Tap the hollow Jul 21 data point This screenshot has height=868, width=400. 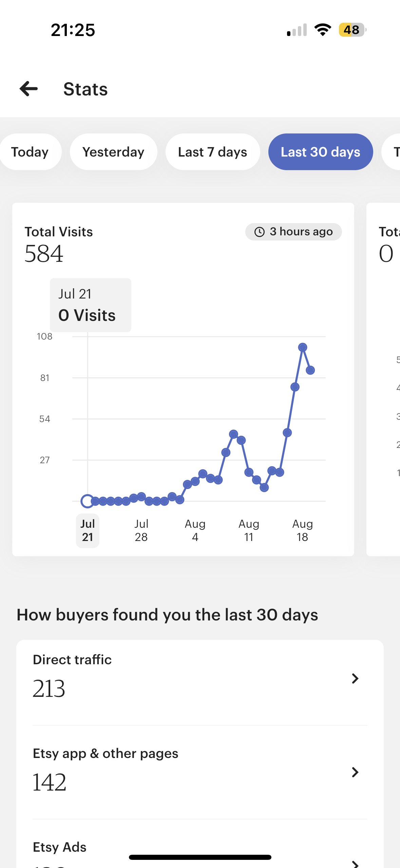(x=88, y=501)
